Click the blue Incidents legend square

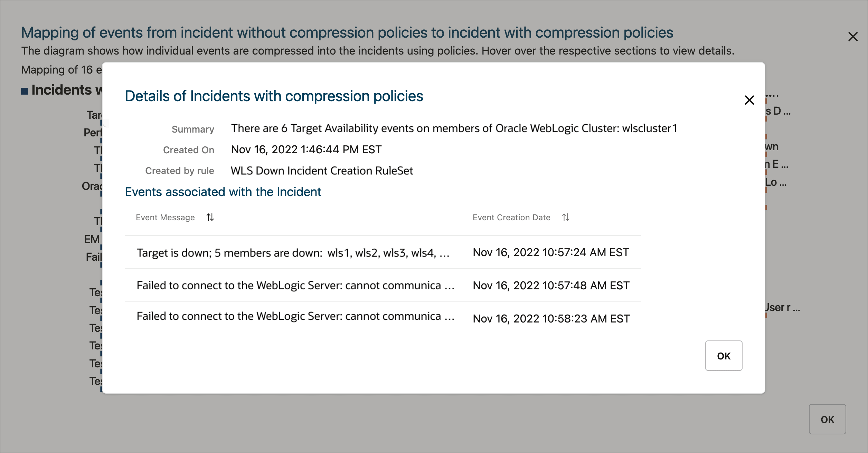(25, 91)
